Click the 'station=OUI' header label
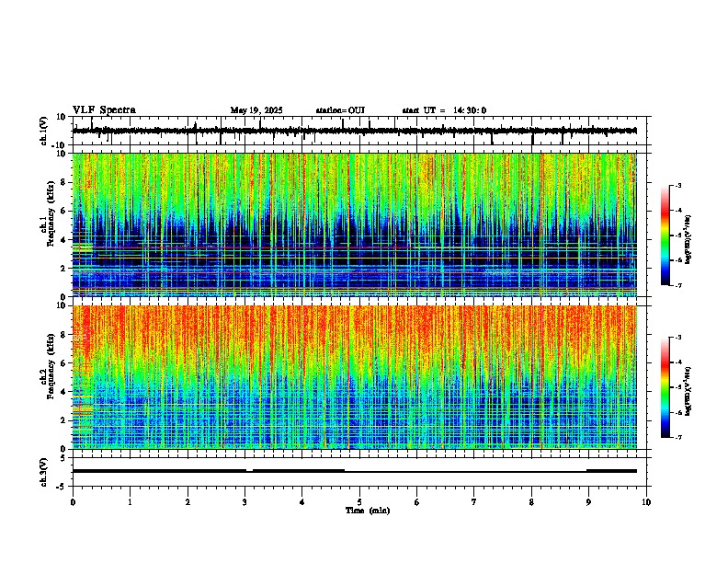This screenshot has width=728, height=563. [x=340, y=110]
